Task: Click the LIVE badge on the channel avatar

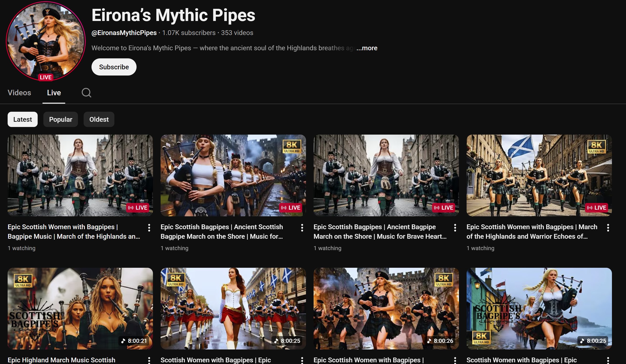Action: [x=46, y=77]
